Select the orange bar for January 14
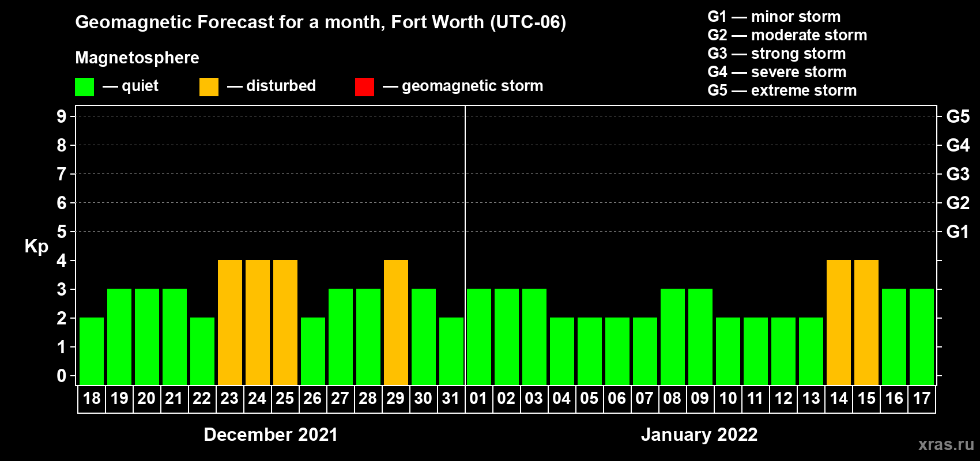 [x=839, y=322]
